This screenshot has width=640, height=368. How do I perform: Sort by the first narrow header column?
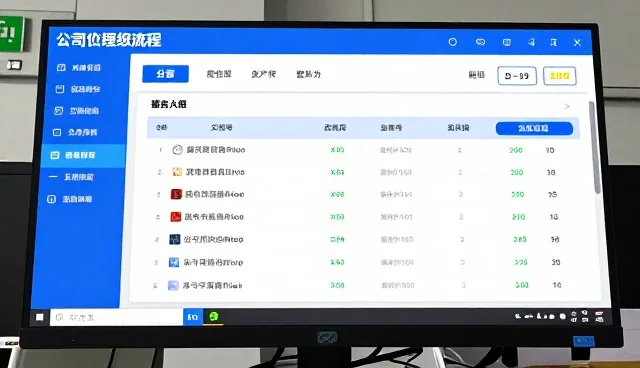pyautogui.click(x=162, y=128)
